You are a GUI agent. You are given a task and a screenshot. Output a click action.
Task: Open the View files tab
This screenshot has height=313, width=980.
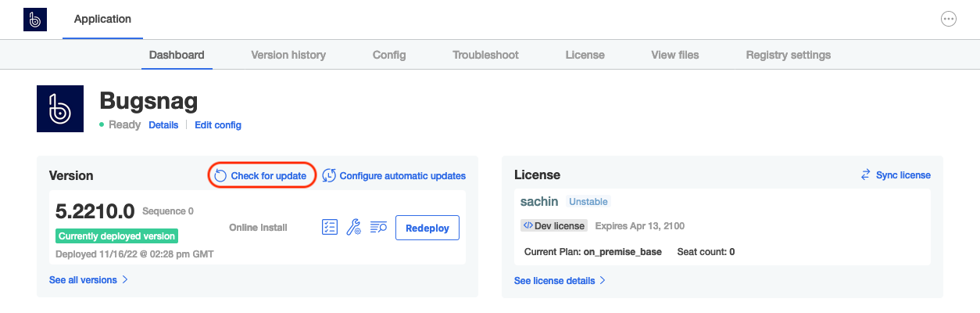[x=675, y=55]
